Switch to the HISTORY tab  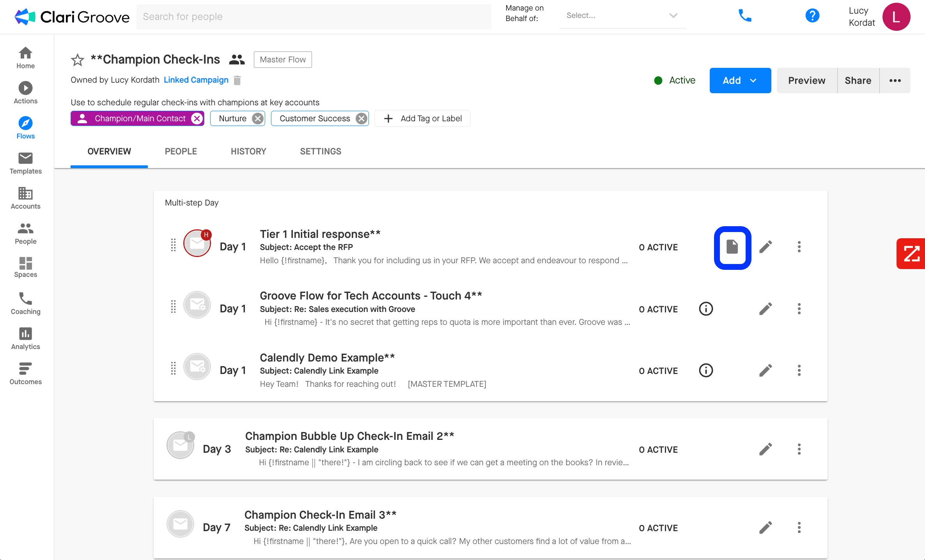(x=248, y=151)
